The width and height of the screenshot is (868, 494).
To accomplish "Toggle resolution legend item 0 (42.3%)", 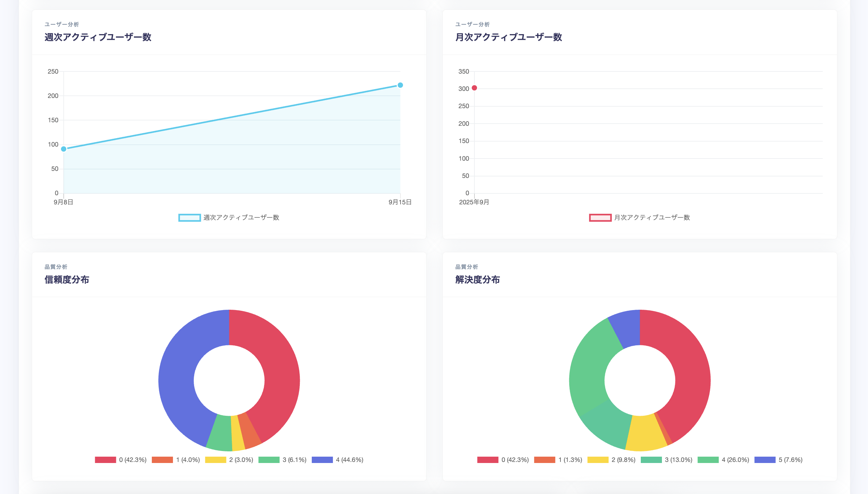I will pos(488,460).
